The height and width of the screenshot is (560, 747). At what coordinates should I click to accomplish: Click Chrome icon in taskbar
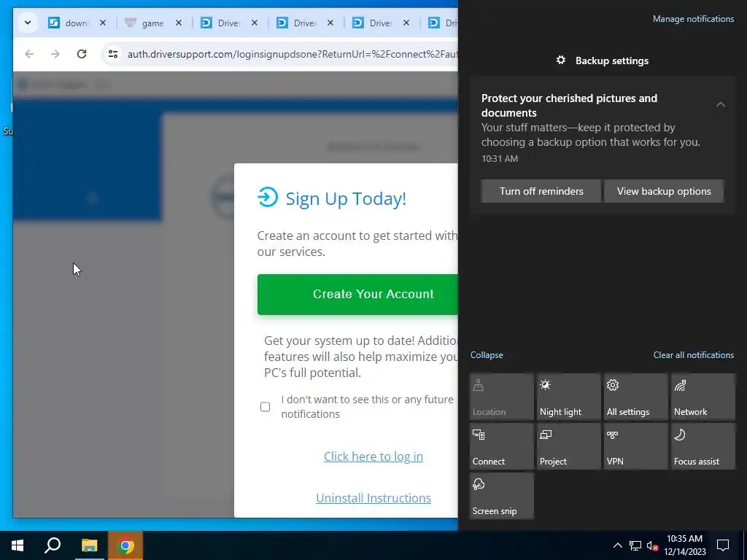coord(125,545)
